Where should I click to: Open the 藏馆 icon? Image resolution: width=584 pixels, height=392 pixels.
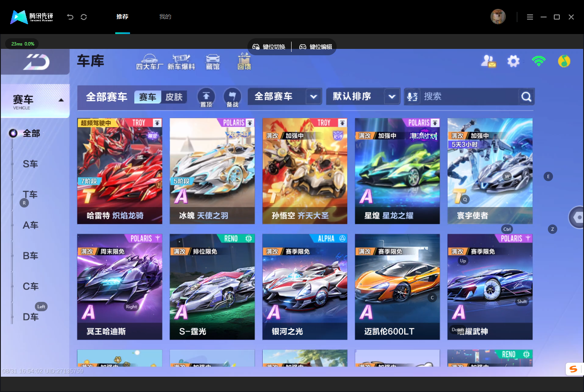pyautogui.click(x=213, y=62)
